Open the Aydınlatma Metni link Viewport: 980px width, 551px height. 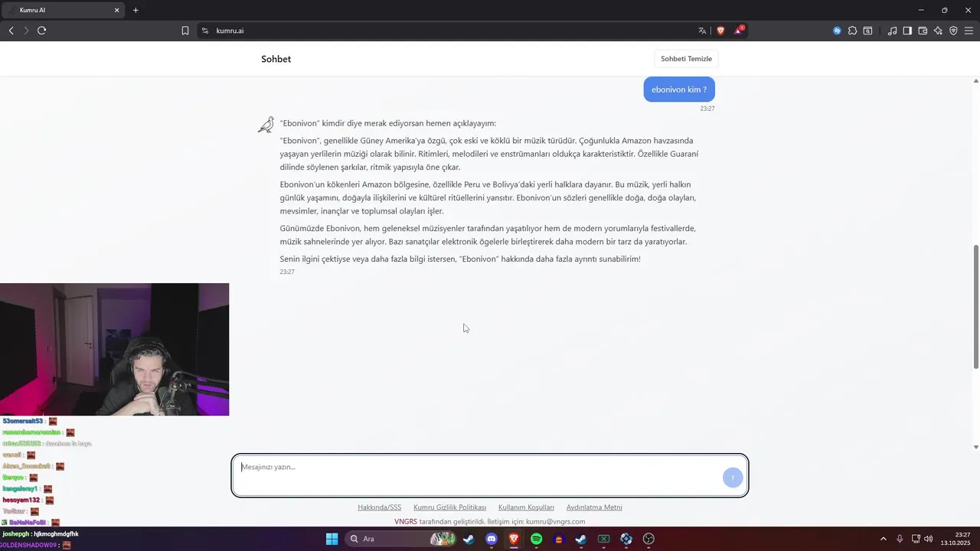[x=594, y=507]
